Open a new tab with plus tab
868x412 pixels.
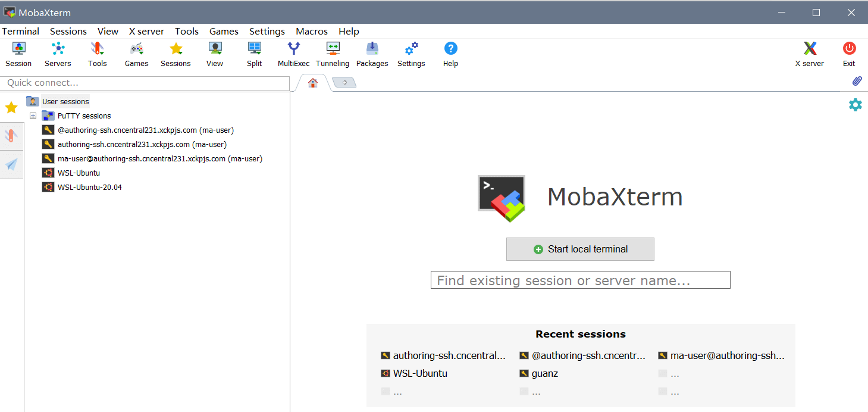pos(344,82)
